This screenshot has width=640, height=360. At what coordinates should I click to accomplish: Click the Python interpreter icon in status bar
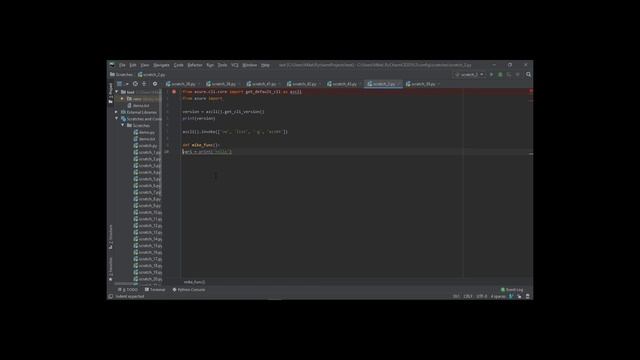[511, 296]
